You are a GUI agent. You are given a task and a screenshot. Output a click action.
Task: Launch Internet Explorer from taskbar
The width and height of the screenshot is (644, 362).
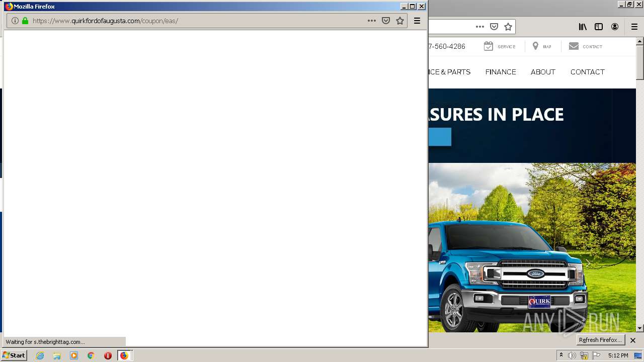point(40,355)
